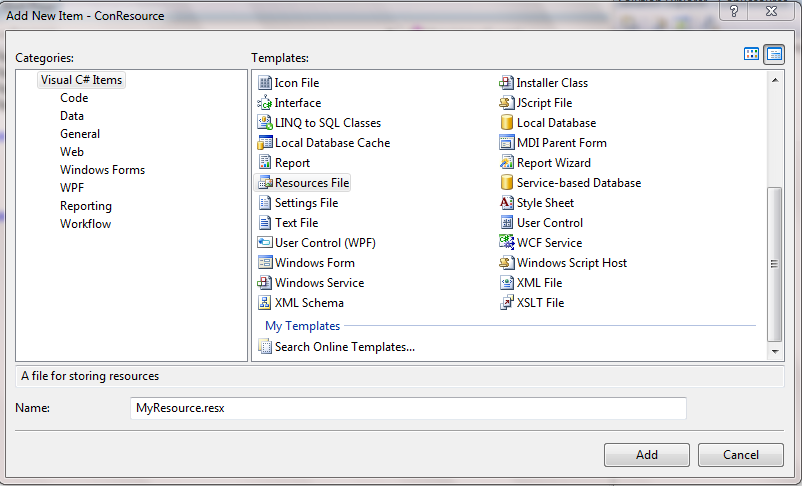Viewport: 802px width, 486px height.
Task: Click the Name input field
Action: tap(408, 408)
